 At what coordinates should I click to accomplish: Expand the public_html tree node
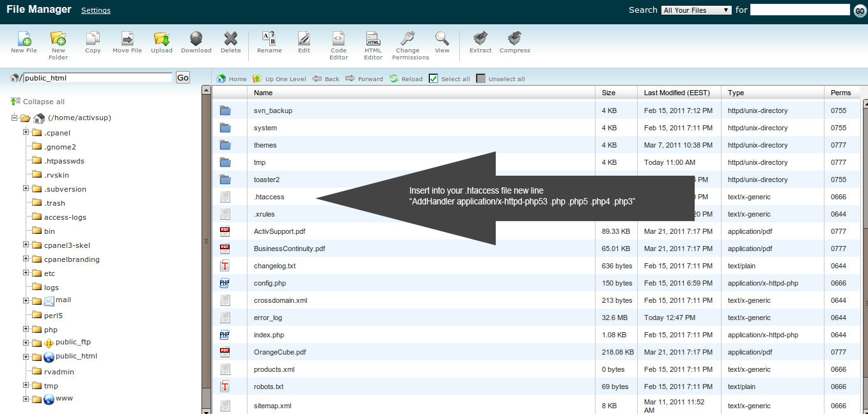pos(26,357)
